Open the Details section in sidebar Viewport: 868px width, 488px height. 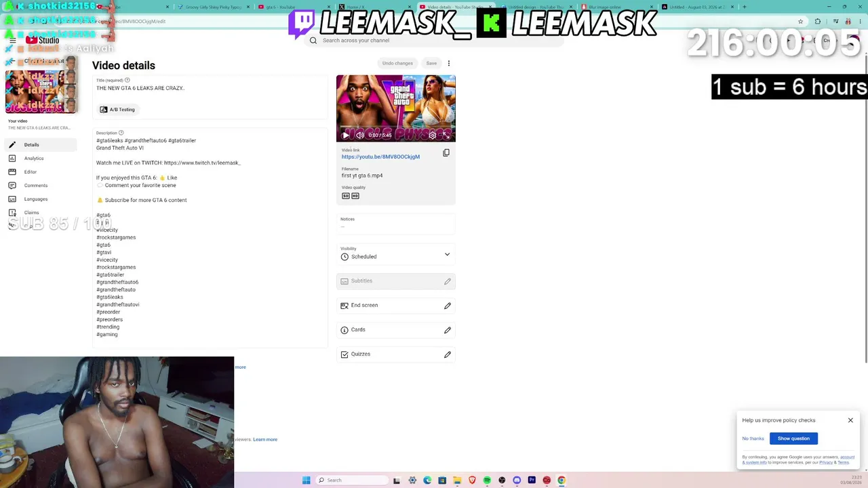click(x=41, y=144)
